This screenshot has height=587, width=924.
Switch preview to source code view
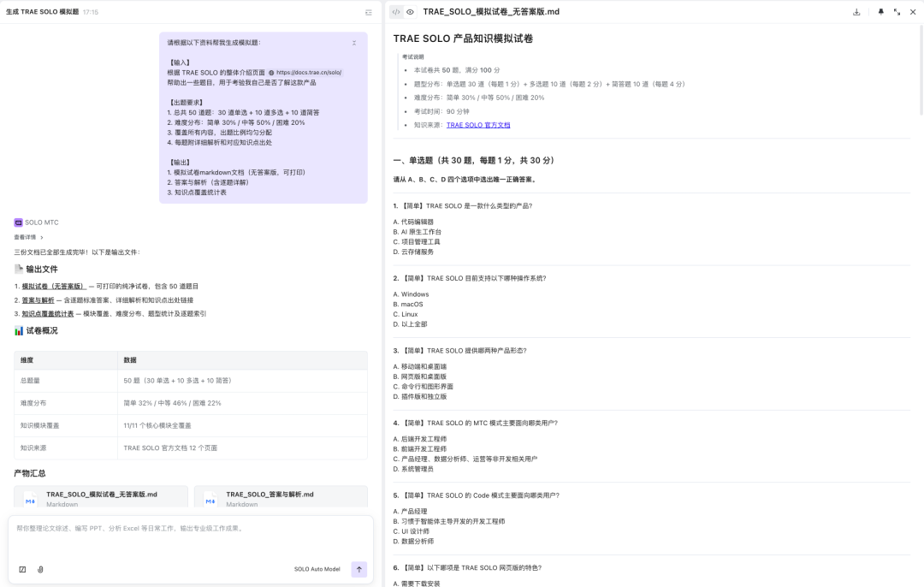point(395,12)
